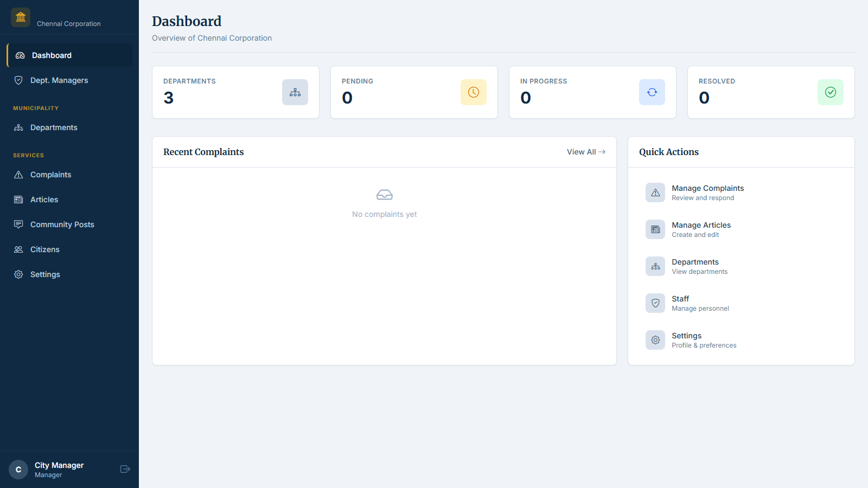Image resolution: width=868 pixels, height=488 pixels.
Task: Click the logout icon next to City Manager
Action: pyautogui.click(x=125, y=469)
